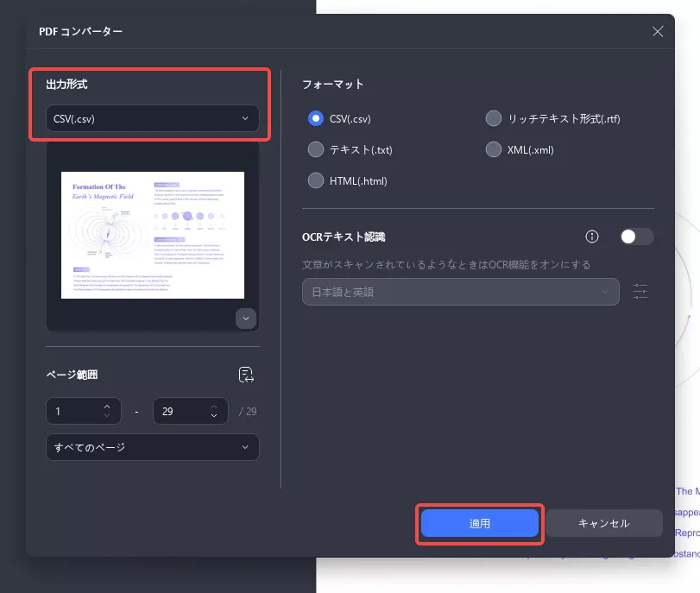The height and width of the screenshot is (593, 700).
Task: Close the PDF converter dialog
Action: 658,32
